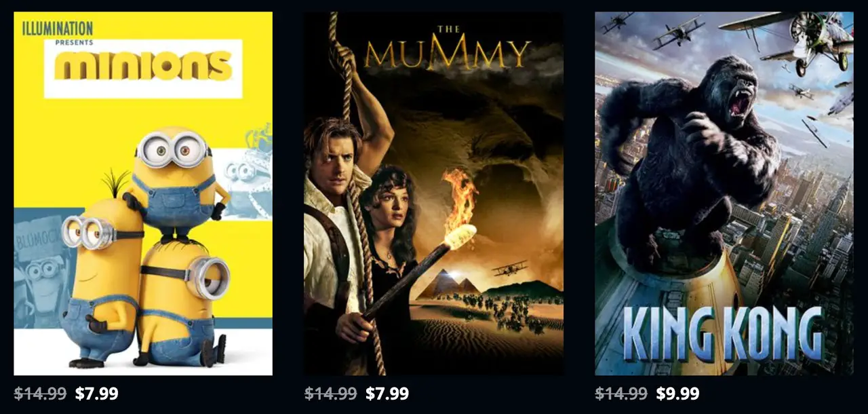Click the crossed-out $14.99 price under King Kong

click(x=622, y=394)
